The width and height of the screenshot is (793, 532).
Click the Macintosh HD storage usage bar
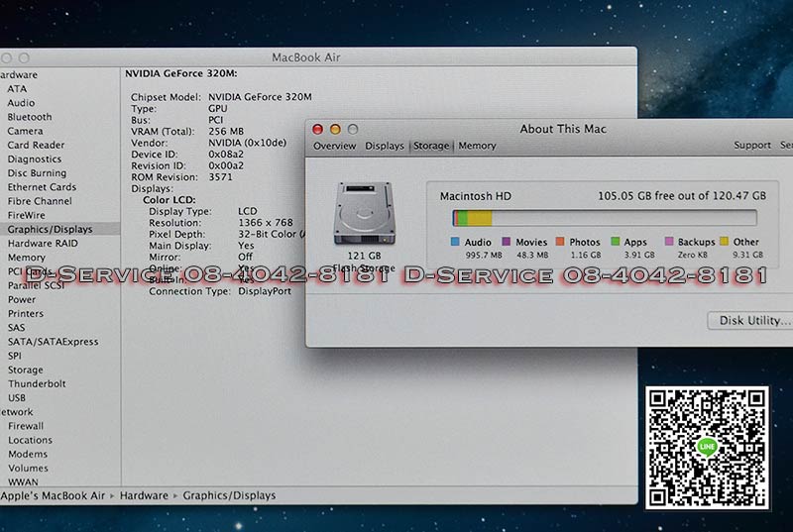(605, 218)
